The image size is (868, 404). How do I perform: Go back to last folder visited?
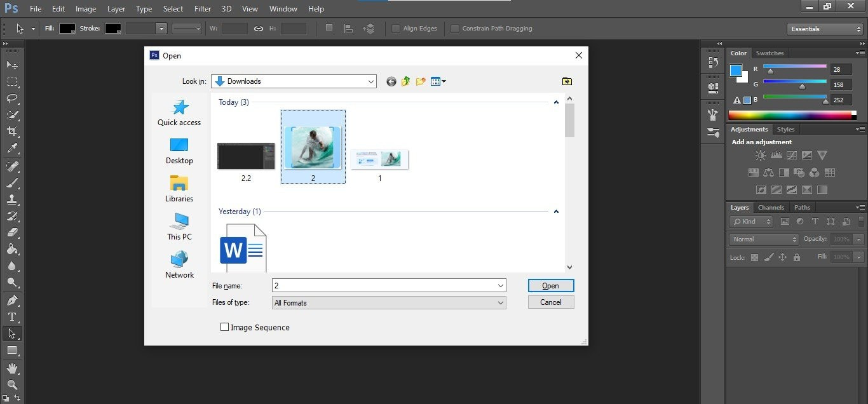(x=391, y=81)
